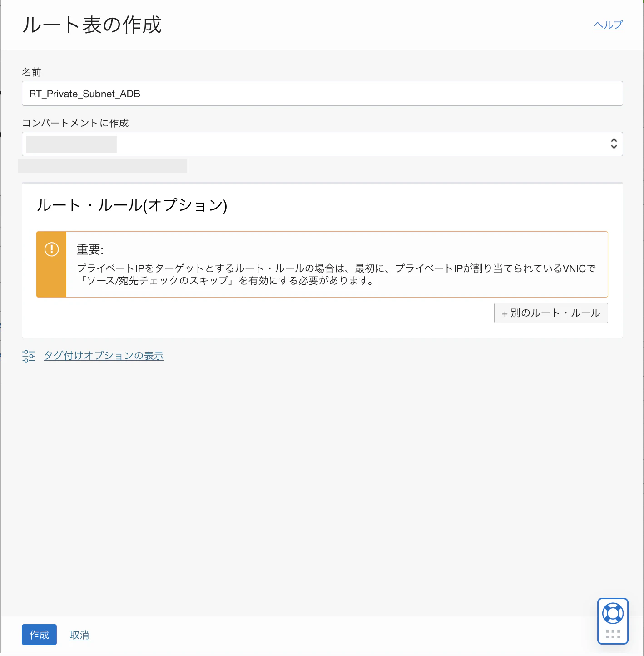Click the 名前 name input field
The width and height of the screenshot is (644, 656).
point(322,94)
